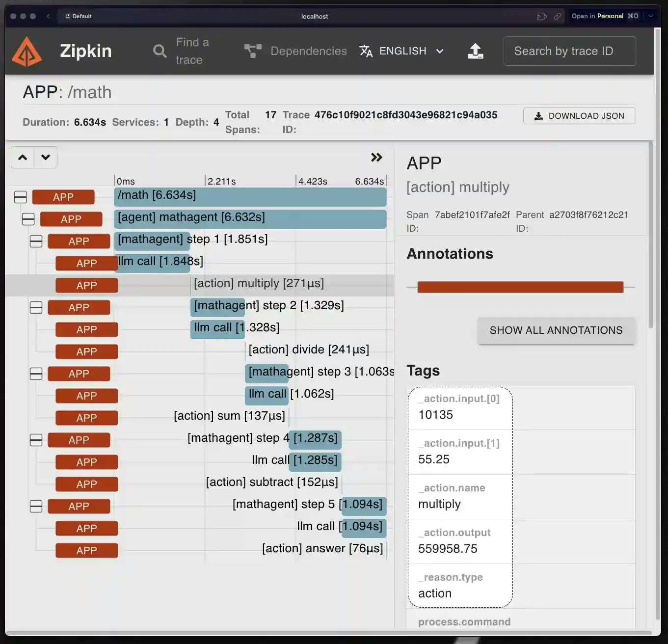This screenshot has height=644, width=668.
Task: Select [action] subtract [152µs] span
Action: click(x=272, y=482)
